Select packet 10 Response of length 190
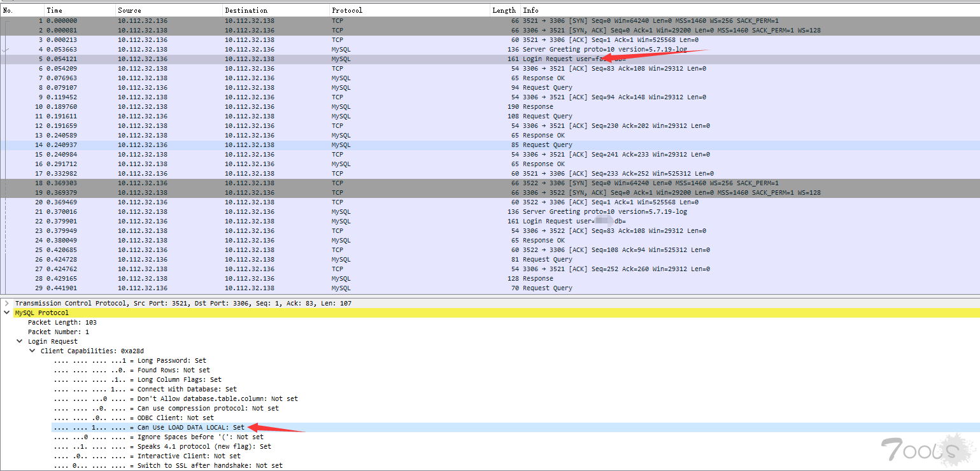 490,106
